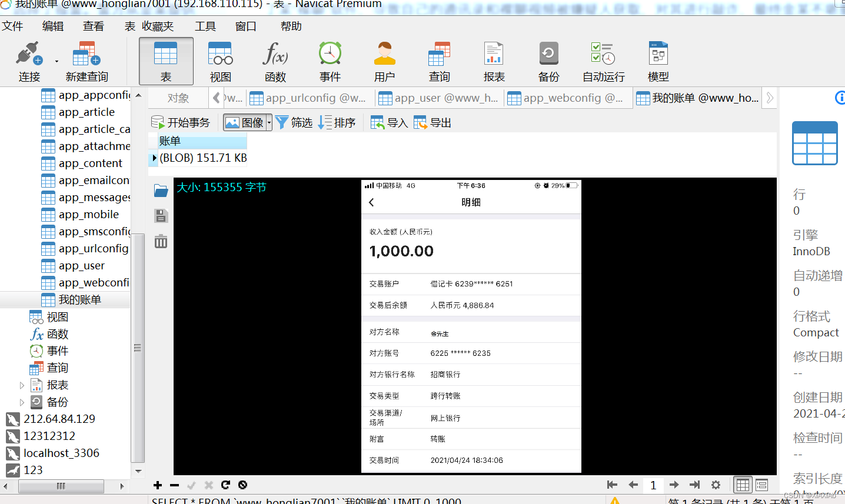Click the connection dropdown arrow next to 连接
The height and width of the screenshot is (504, 845).
click(56, 61)
